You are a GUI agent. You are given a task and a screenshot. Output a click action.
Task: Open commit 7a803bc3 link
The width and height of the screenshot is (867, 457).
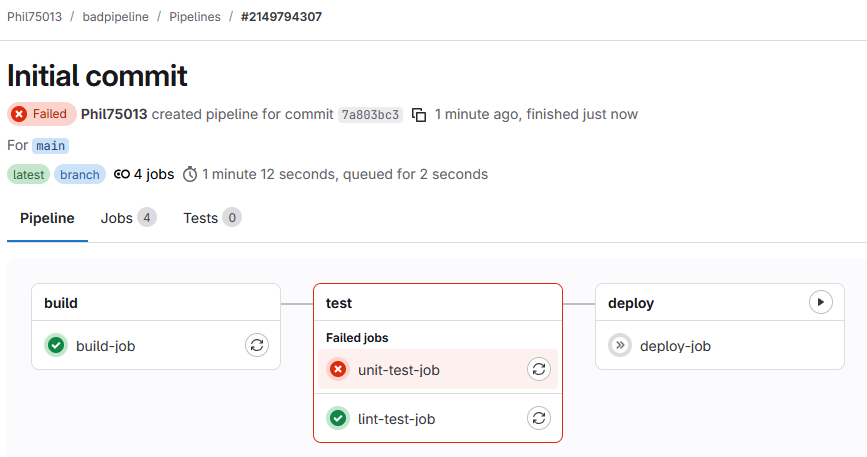click(370, 115)
